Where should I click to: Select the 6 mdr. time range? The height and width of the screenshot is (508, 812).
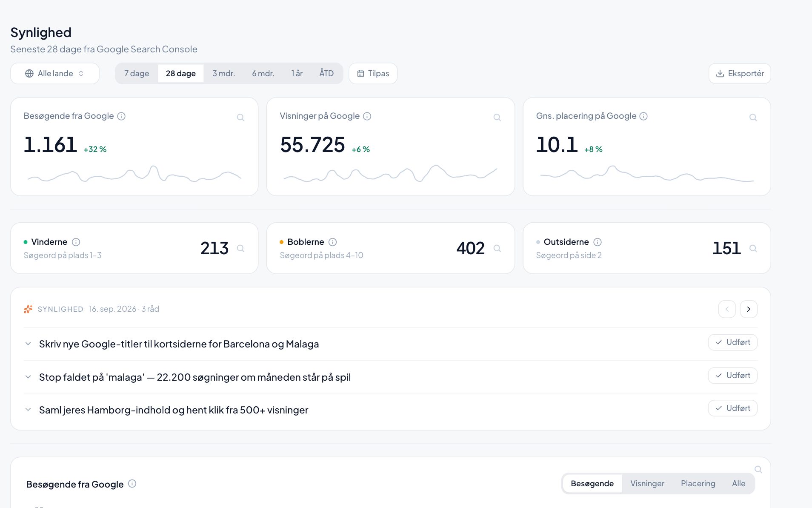coord(263,74)
